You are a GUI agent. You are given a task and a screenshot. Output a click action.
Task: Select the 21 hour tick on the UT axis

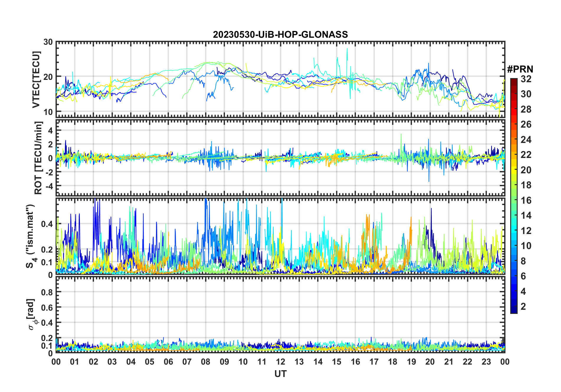point(449,362)
